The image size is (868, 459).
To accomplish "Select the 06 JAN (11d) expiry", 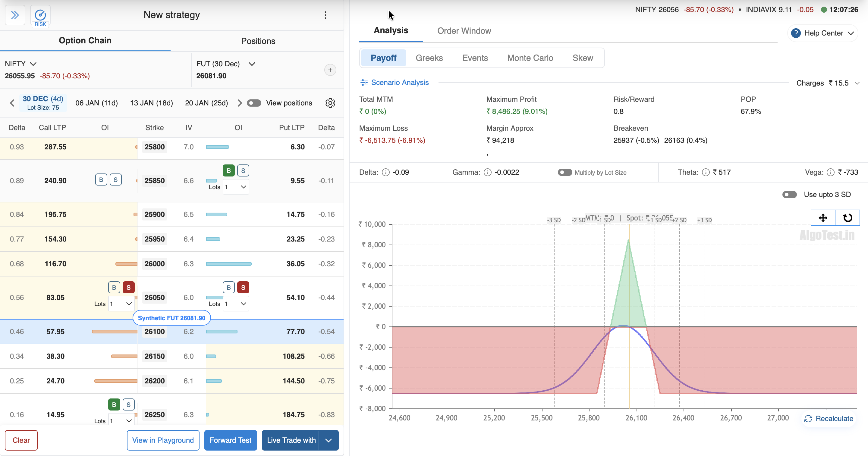I will (x=96, y=103).
